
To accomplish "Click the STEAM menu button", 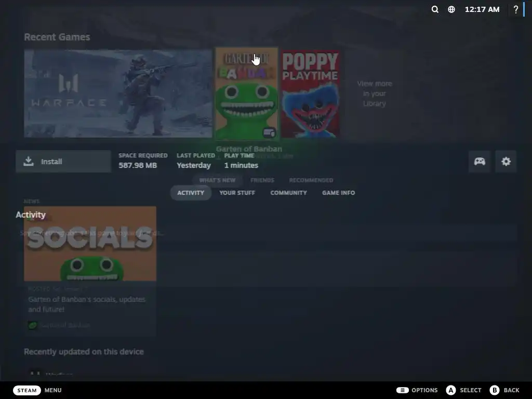I will 27,390.
